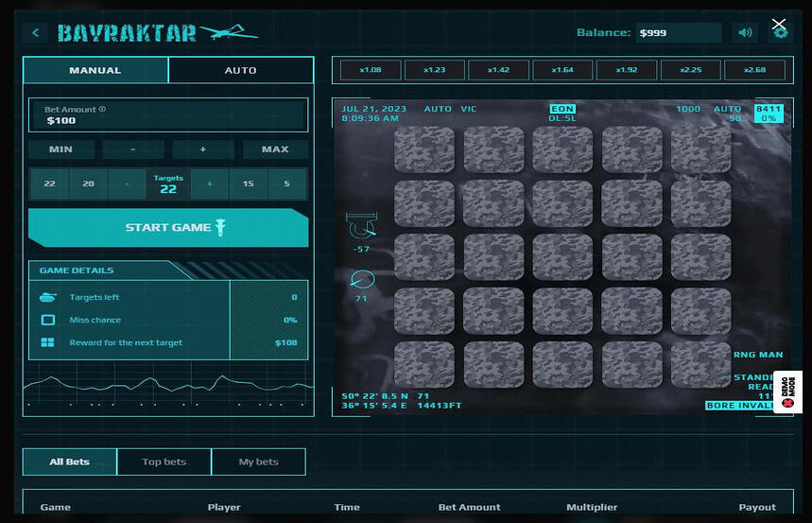Click the Start Game button

168,228
